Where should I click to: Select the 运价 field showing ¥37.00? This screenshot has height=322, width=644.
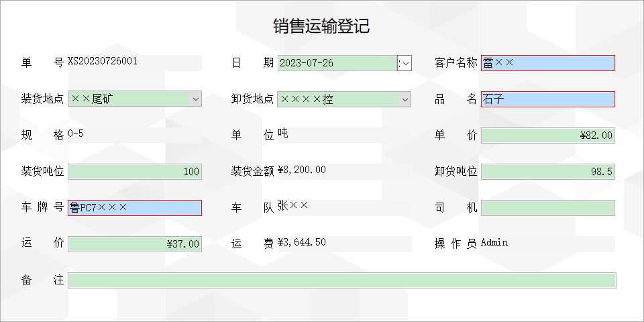[x=135, y=244]
